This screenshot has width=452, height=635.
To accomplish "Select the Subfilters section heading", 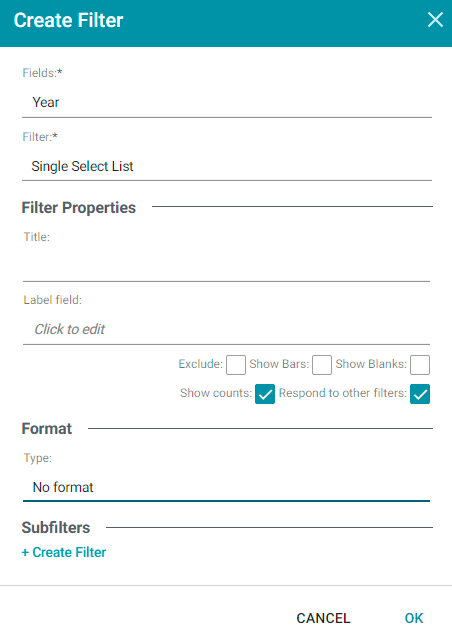I will pyautogui.click(x=56, y=527).
